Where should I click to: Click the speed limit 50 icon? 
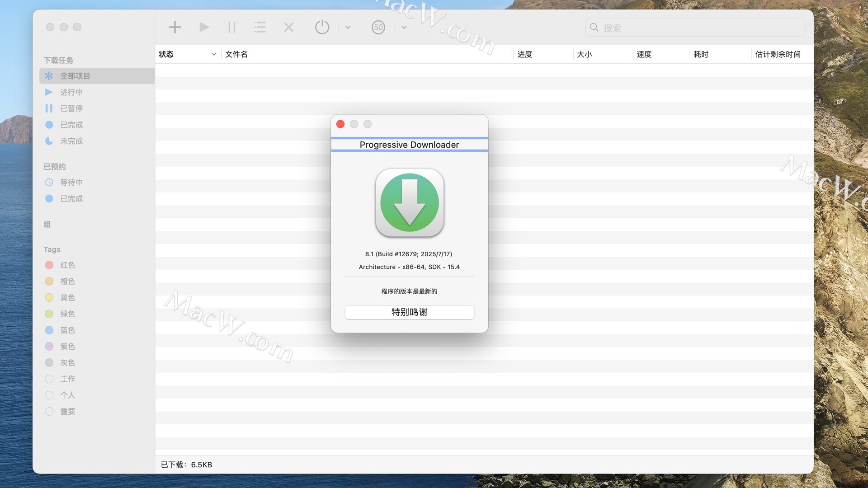point(378,27)
